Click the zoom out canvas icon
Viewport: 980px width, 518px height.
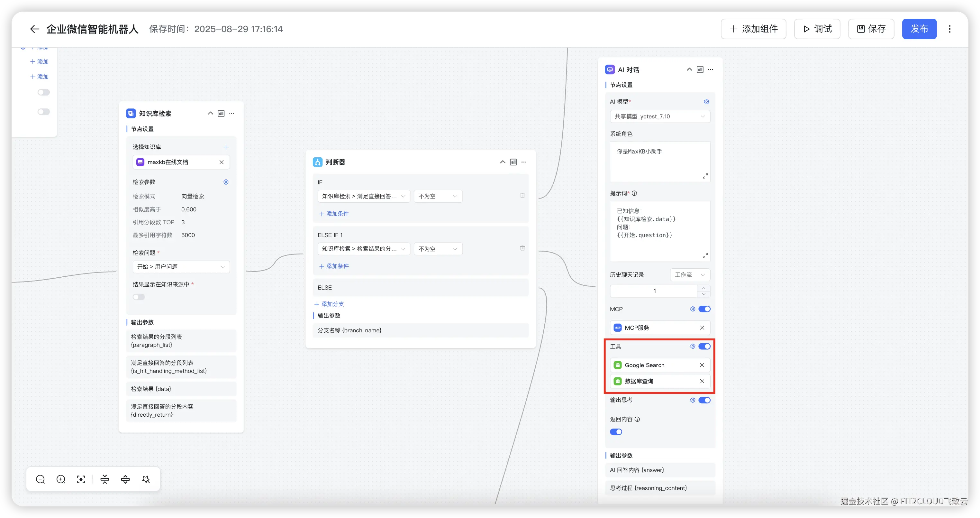point(40,479)
